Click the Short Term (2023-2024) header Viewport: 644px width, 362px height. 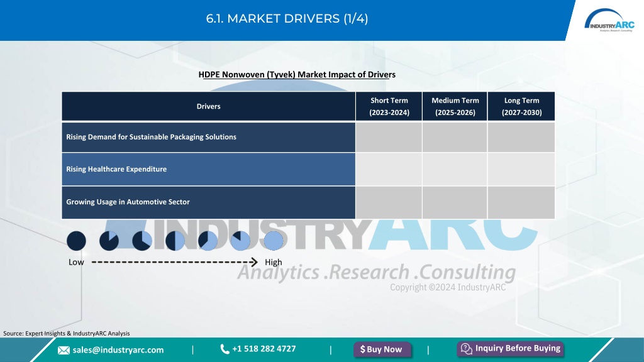pos(389,106)
